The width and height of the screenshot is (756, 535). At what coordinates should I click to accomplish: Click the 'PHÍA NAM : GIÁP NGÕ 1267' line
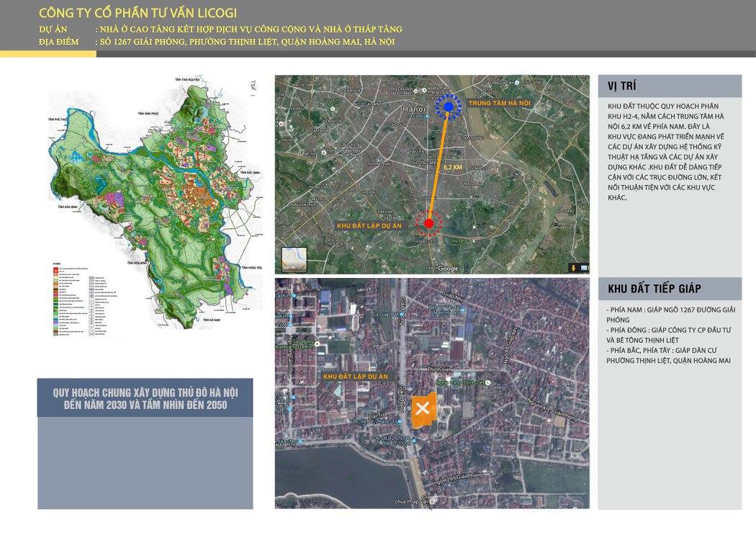coord(670,315)
